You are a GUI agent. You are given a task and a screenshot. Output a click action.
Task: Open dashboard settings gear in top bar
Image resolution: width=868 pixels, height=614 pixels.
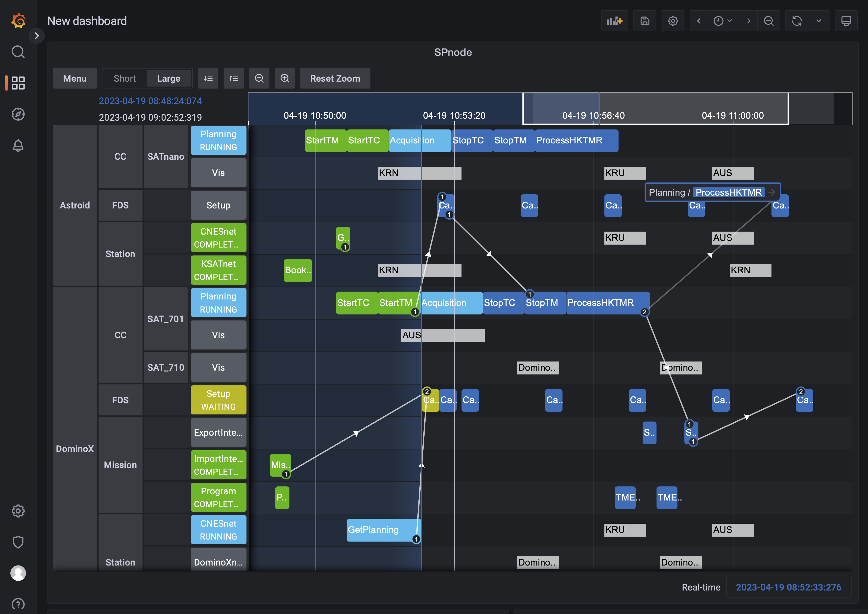coord(673,21)
